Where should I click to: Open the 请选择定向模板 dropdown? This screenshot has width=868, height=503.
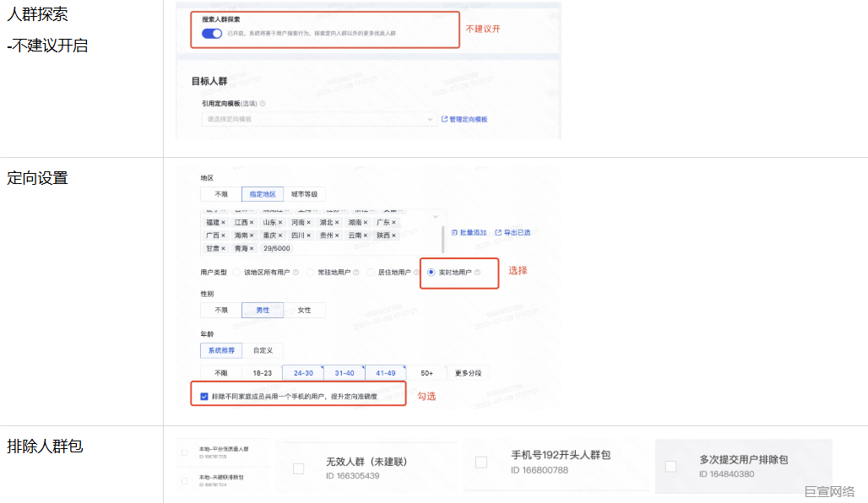coord(319,119)
